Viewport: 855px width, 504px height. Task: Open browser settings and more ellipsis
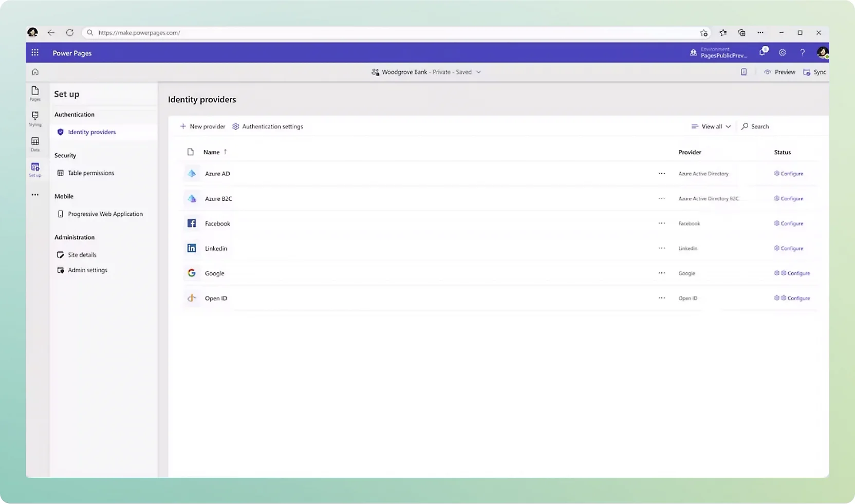pyautogui.click(x=760, y=32)
